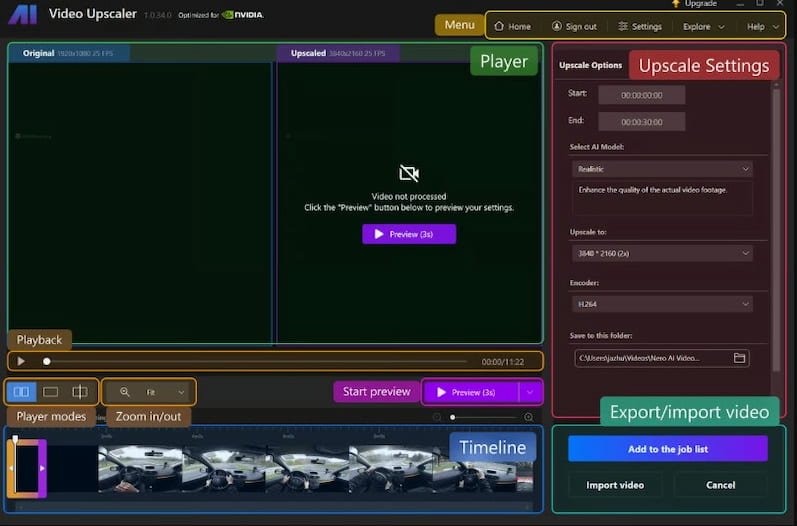797x526 pixels.
Task: Expand the Help dropdown menu
Action: (x=762, y=26)
